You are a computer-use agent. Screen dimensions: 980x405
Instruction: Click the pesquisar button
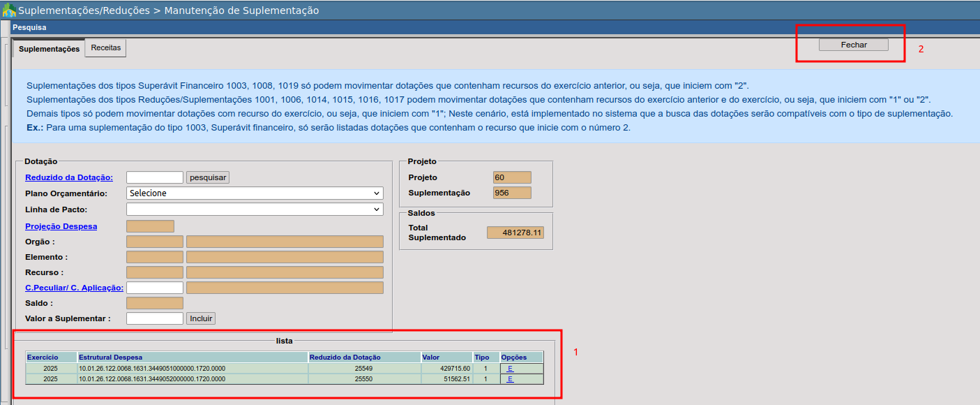pos(208,177)
